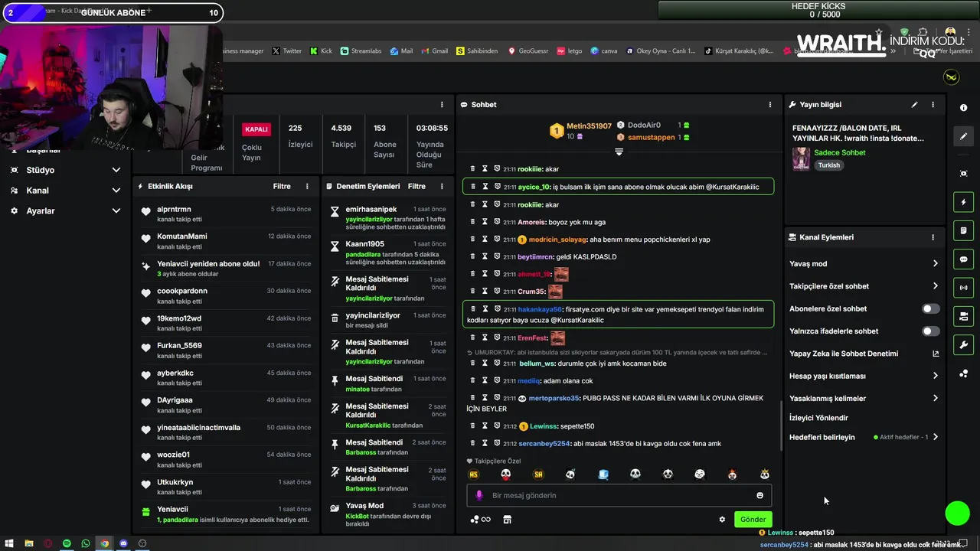980x551 pixels.
Task: Open the shop icon below chat input
Action: [x=507, y=520]
